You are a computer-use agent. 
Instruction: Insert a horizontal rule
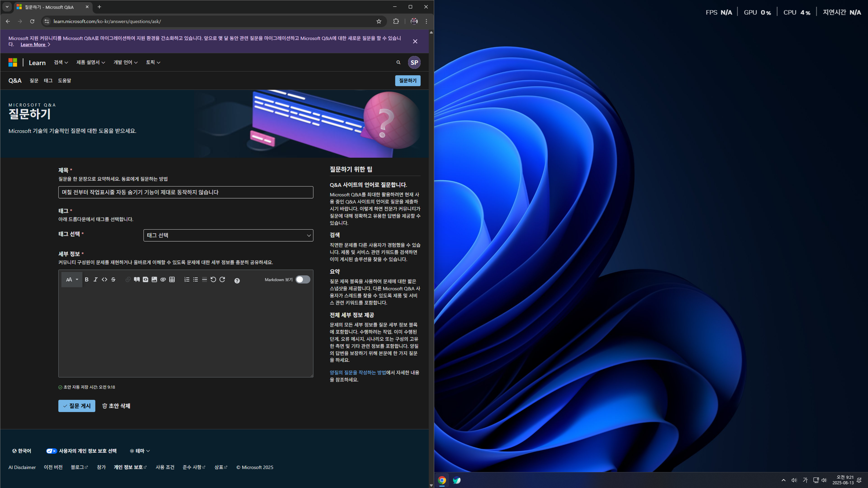(x=205, y=279)
